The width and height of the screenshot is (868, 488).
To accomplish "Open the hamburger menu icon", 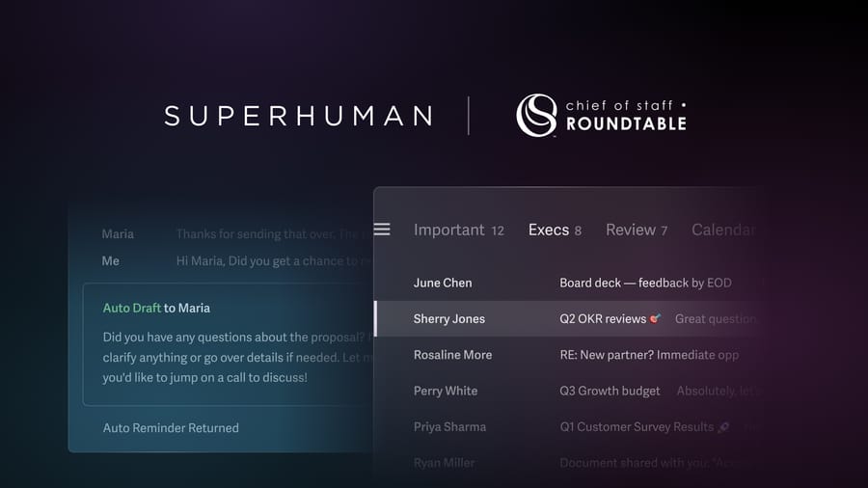I will coord(382,230).
